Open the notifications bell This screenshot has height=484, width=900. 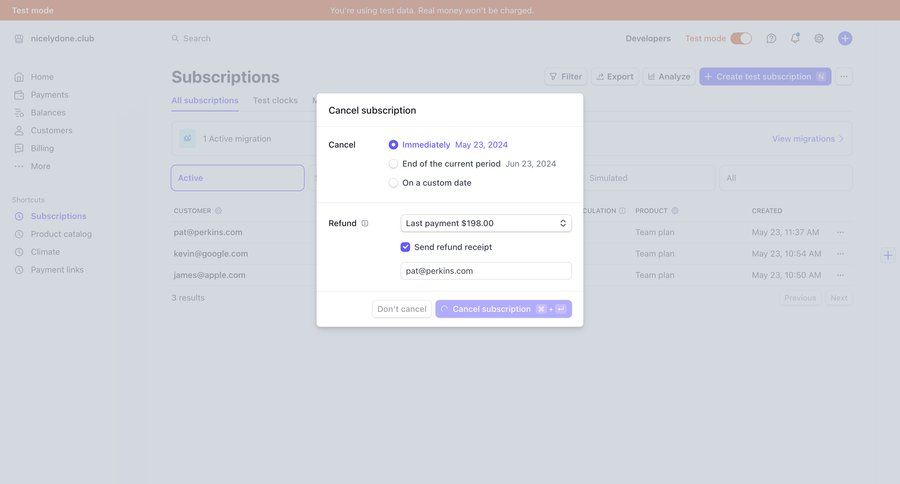(795, 38)
